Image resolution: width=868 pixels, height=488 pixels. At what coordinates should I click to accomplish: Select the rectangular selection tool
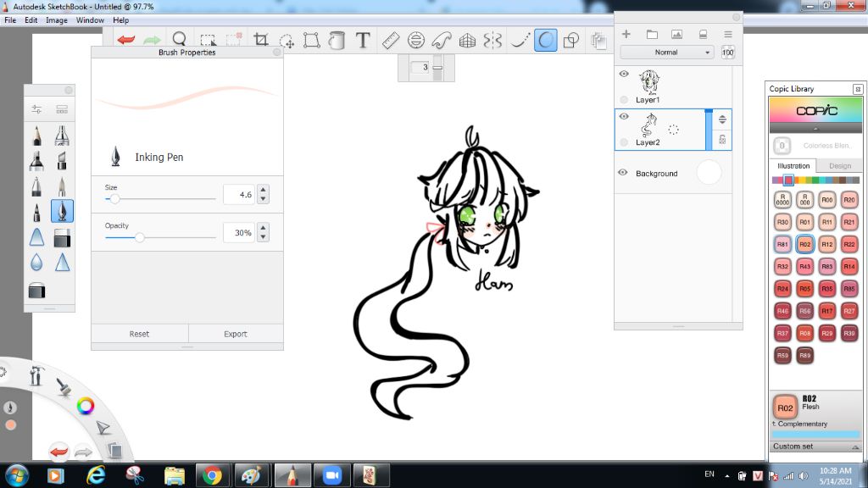(208, 40)
